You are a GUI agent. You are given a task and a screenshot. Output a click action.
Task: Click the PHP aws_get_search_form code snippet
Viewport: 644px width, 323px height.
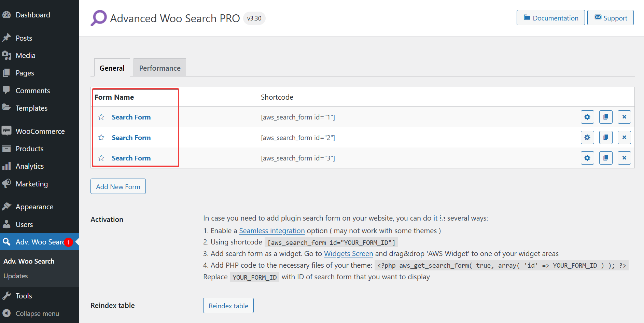(502, 266)
